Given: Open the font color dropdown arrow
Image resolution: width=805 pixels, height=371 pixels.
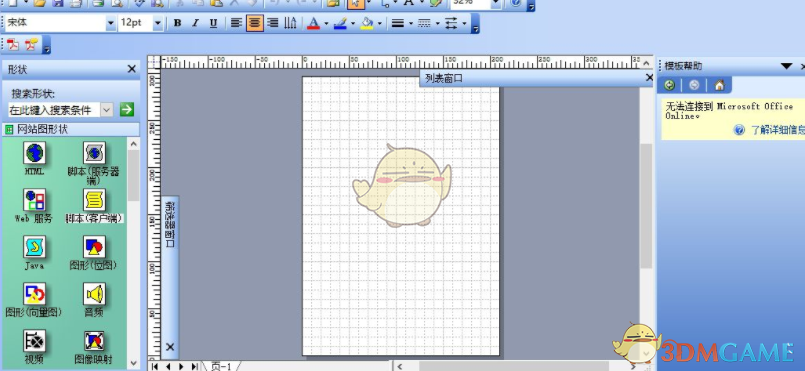Looking at the screenshot, I should (x=326, y=24).
